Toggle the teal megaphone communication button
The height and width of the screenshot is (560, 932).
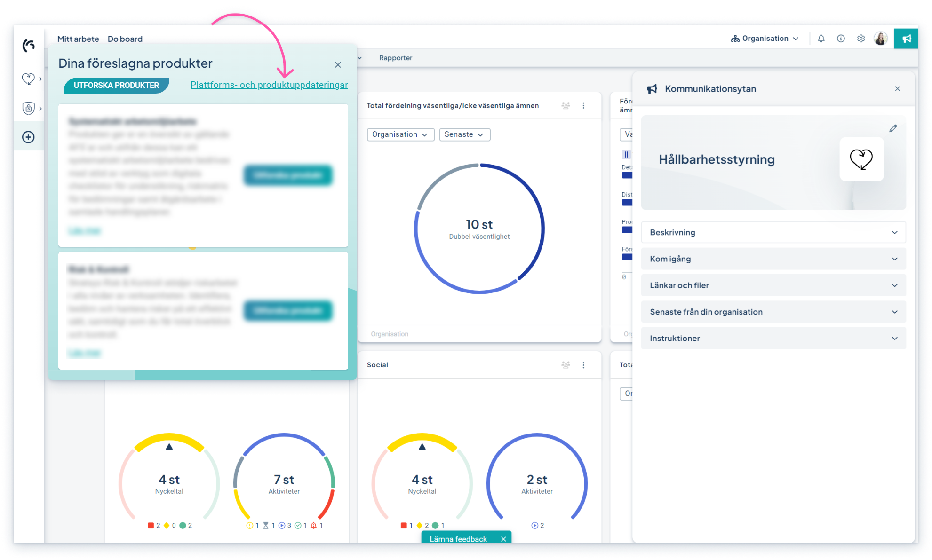(x=906, y=39)
